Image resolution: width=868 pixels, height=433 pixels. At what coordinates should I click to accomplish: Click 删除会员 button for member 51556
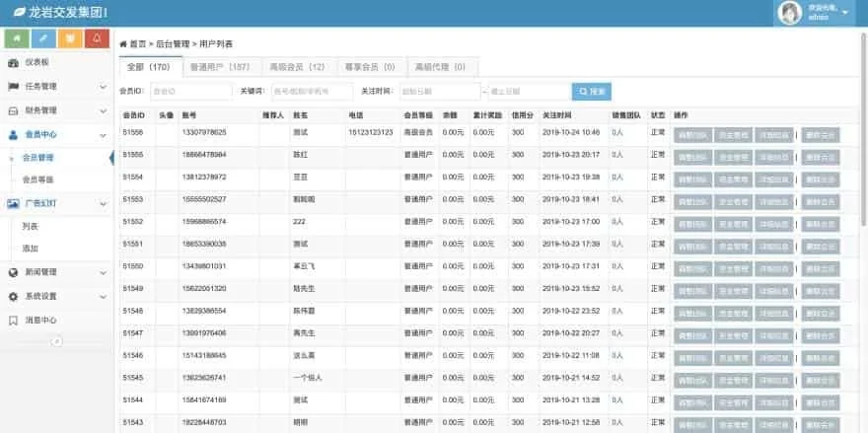click(821, 133)
